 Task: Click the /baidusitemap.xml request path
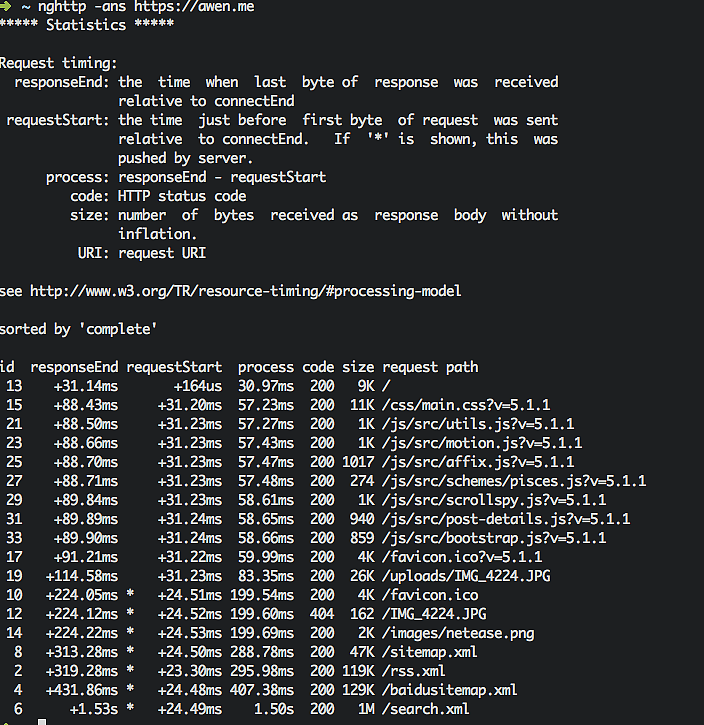point(450,690)
